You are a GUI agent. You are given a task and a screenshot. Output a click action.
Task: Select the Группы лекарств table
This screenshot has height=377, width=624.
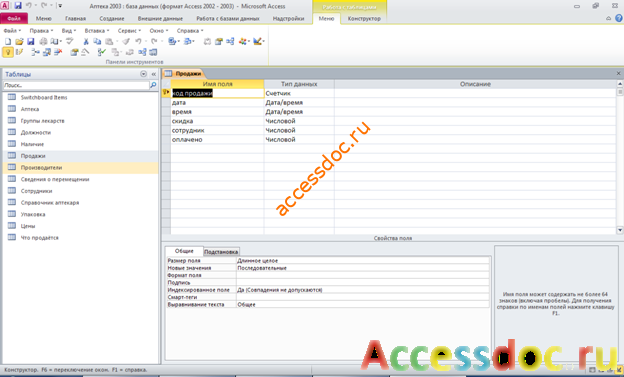coord(42,121)
